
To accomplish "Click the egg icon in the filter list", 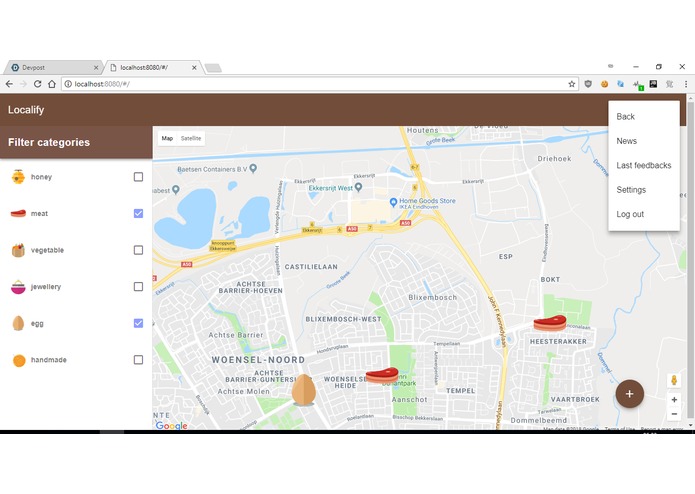I will (18, 323).
